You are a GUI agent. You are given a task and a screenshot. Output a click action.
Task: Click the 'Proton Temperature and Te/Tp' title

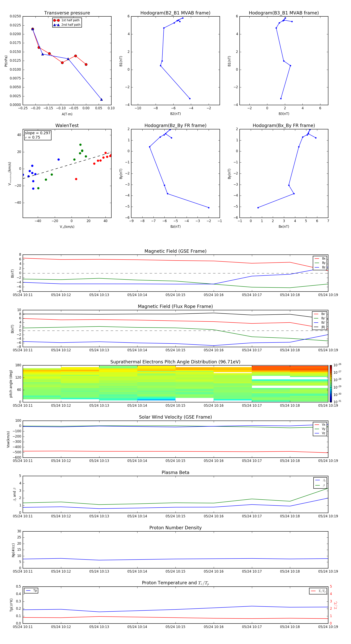[175, 583]
